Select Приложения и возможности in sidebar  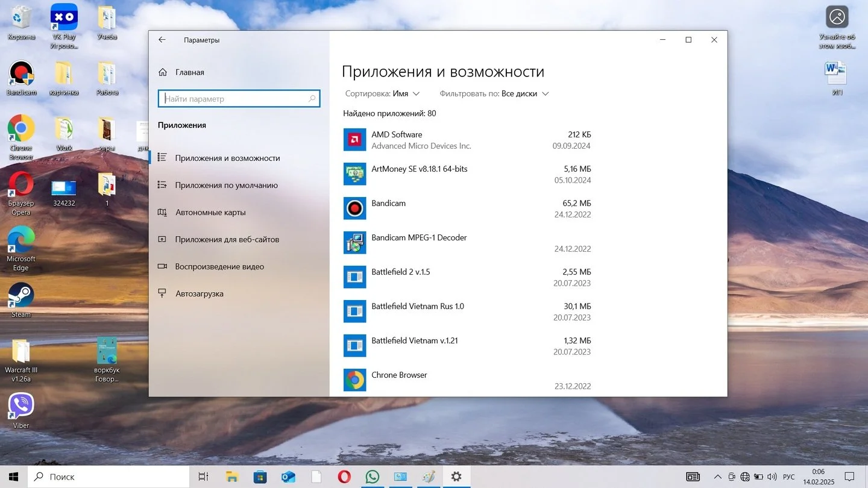[239, 158]
